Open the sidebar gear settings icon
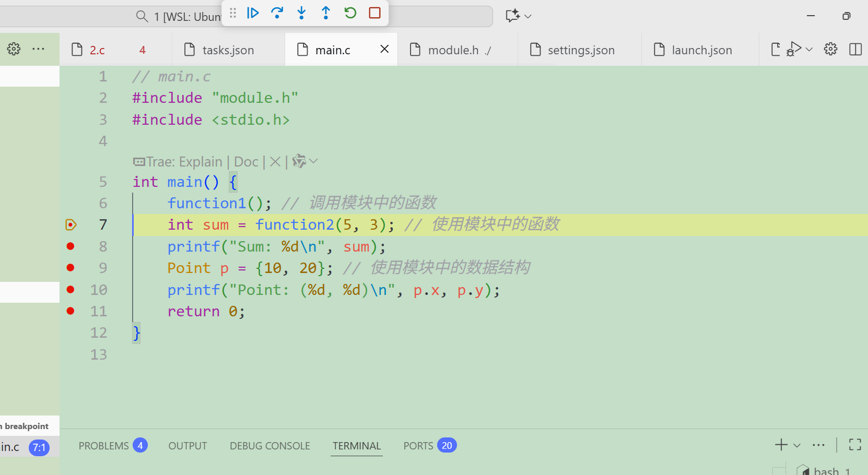The width and height of the screenshot is (868, 475). click(14, 49)
